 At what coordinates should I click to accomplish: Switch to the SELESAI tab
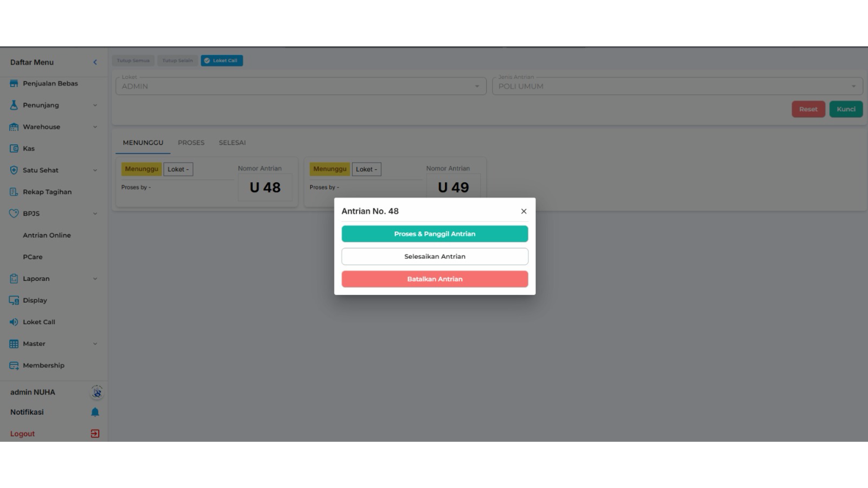pyautogui.click(x=232, y=143)
